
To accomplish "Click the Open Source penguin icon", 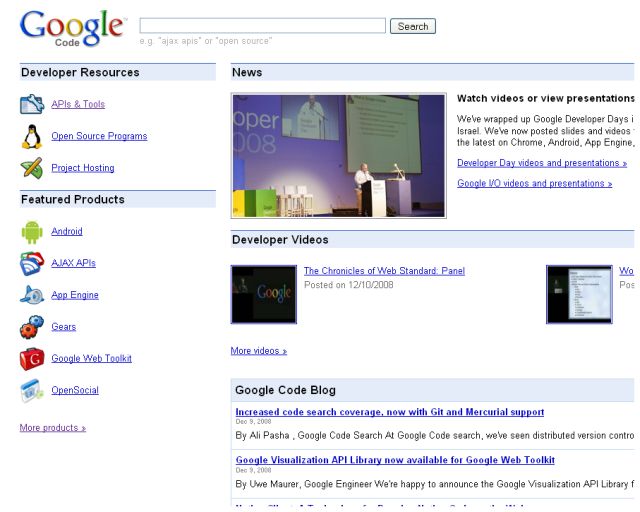I will pyautogui.click(x=32, y=136).
